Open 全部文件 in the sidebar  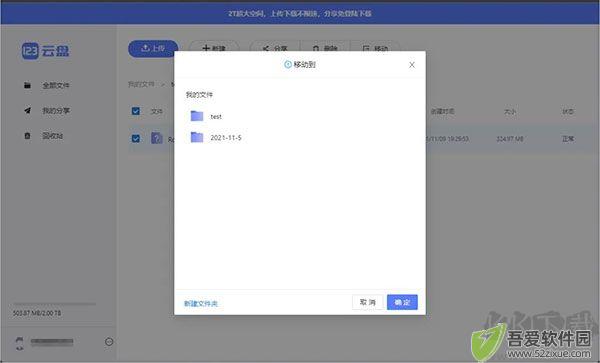pyautogui.click(x=47, y=85)
